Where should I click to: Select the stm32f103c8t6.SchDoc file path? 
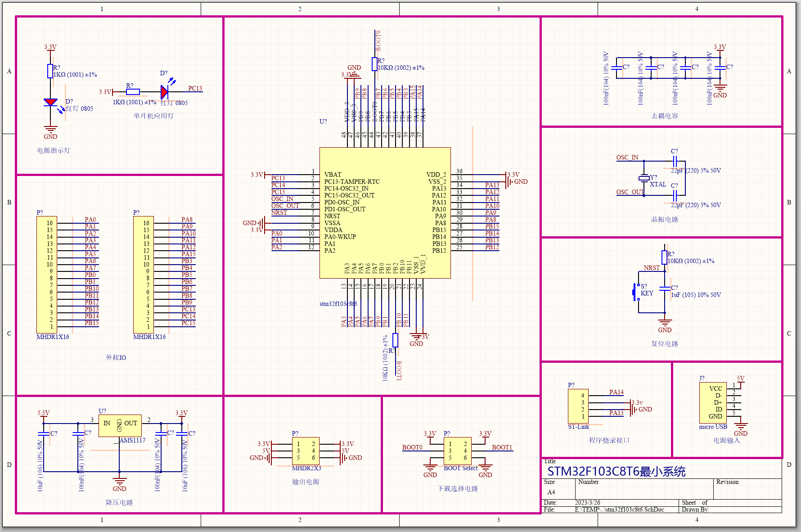click(619, 509)
